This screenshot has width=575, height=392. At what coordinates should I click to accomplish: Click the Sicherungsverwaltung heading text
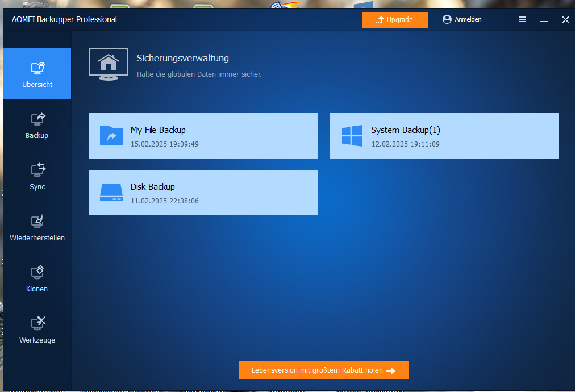coord(182,59)
